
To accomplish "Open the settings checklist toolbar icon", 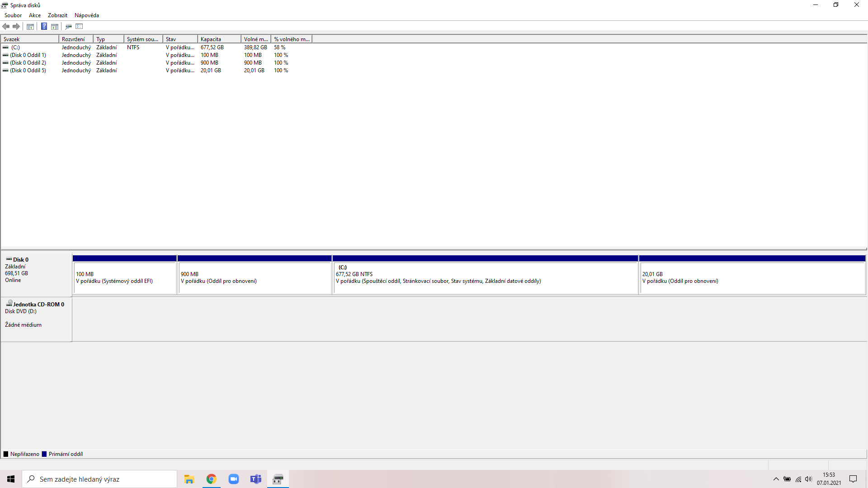I will click(79, 27).
